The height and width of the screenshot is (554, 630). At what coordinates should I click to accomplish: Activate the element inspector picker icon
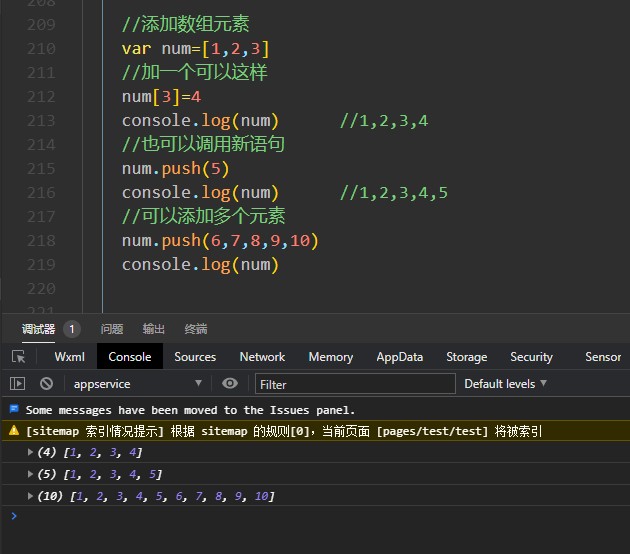18,356
